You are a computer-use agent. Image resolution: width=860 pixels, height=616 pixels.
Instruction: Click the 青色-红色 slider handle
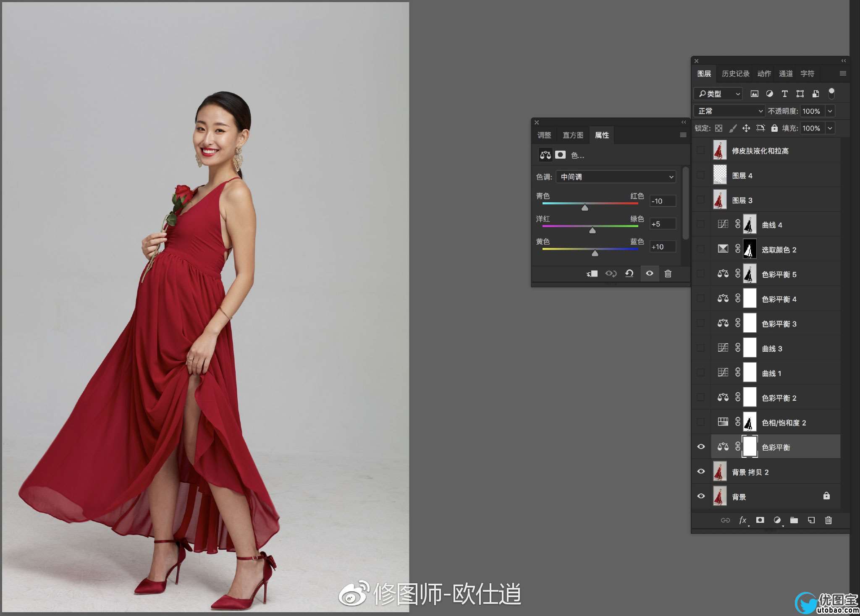coord(585,207)
